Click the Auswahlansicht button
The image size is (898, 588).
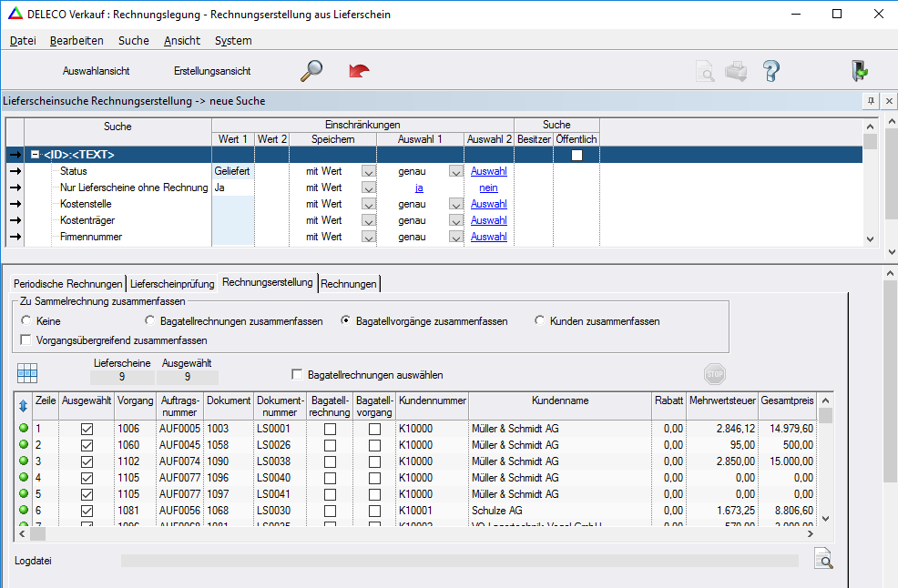coord(96,71)
